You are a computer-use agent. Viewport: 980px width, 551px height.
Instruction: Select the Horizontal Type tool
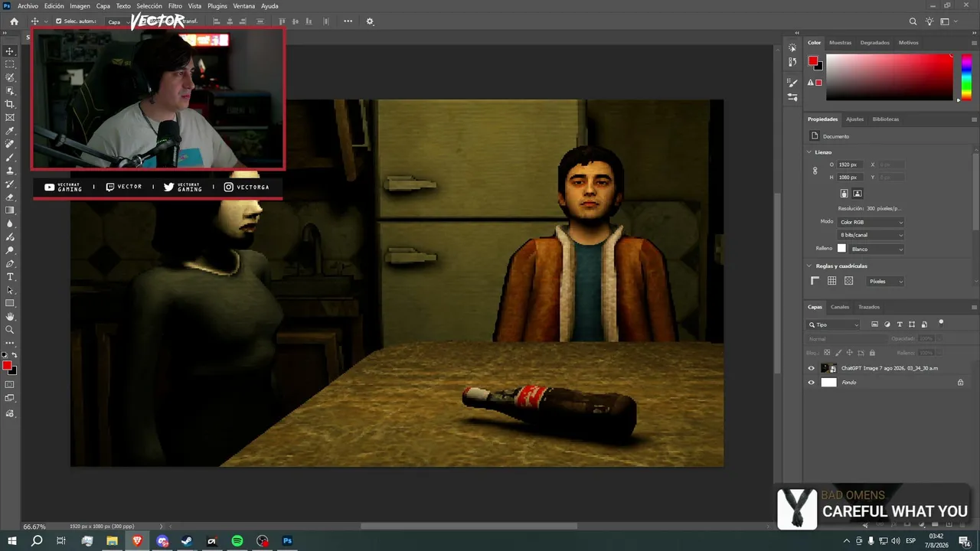coord(10,277)
